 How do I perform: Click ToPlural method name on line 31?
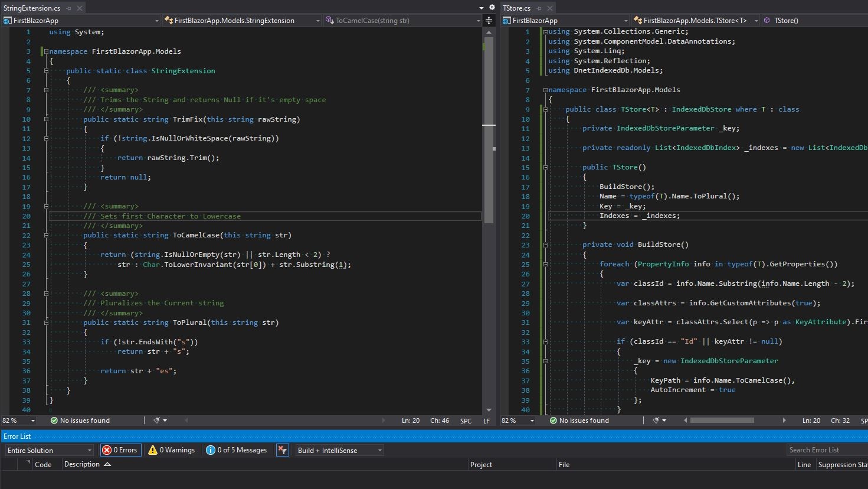click(x=189, y=322)
